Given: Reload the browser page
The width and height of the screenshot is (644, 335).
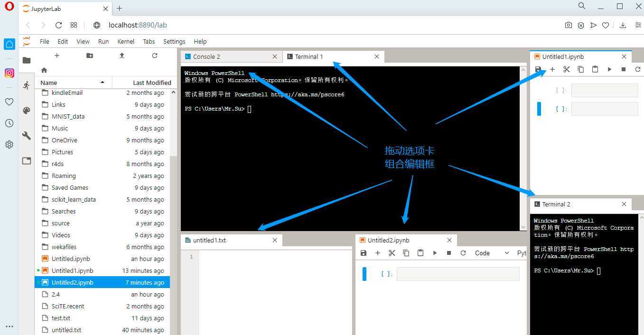Looking at the screenshot, I should [x=58, y=25].
